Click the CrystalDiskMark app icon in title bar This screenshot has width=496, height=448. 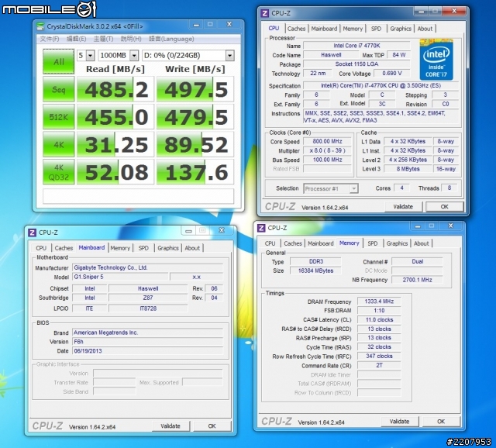pos(40,26)
